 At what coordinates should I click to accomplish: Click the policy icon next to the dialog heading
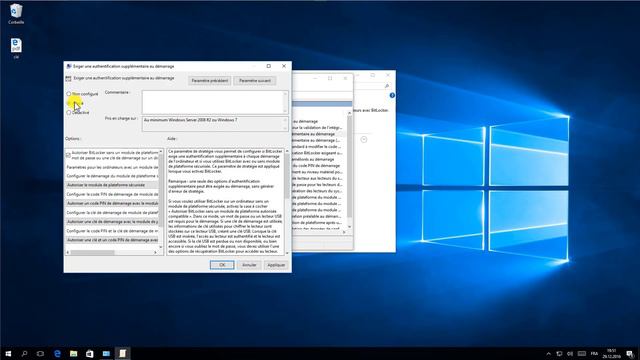click(x=68, y=78)
